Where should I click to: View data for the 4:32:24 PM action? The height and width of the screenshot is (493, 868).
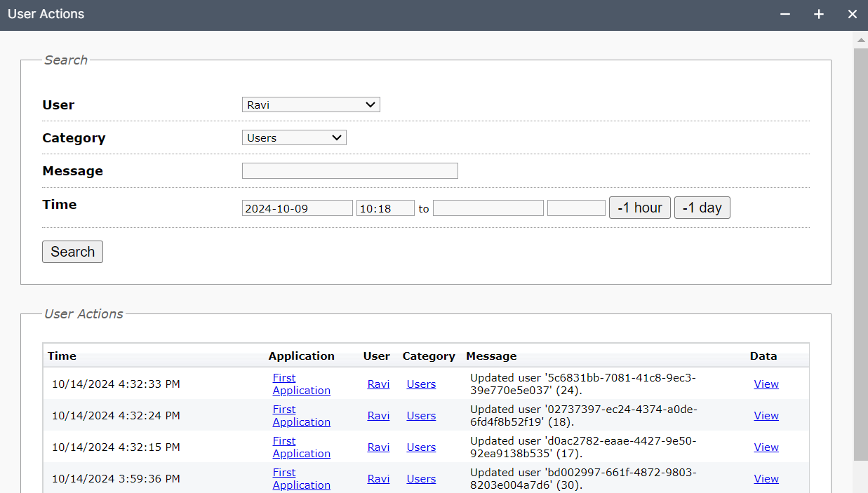click(766, 416)
